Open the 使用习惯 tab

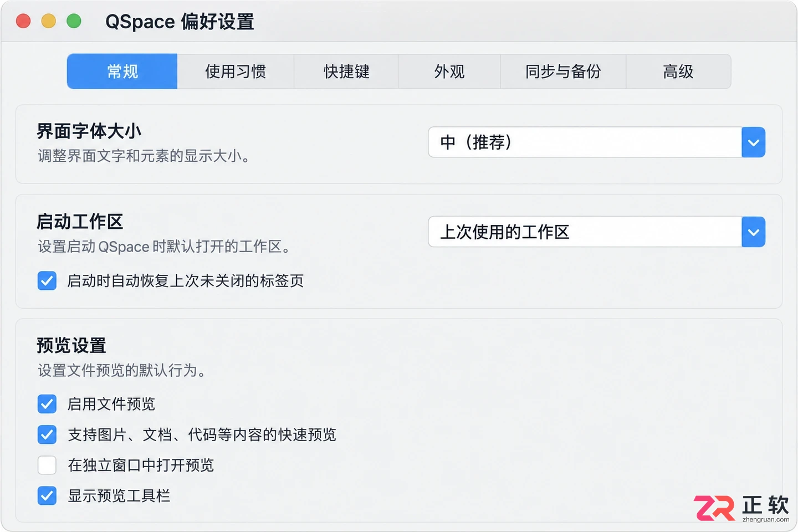pos(236,71)
